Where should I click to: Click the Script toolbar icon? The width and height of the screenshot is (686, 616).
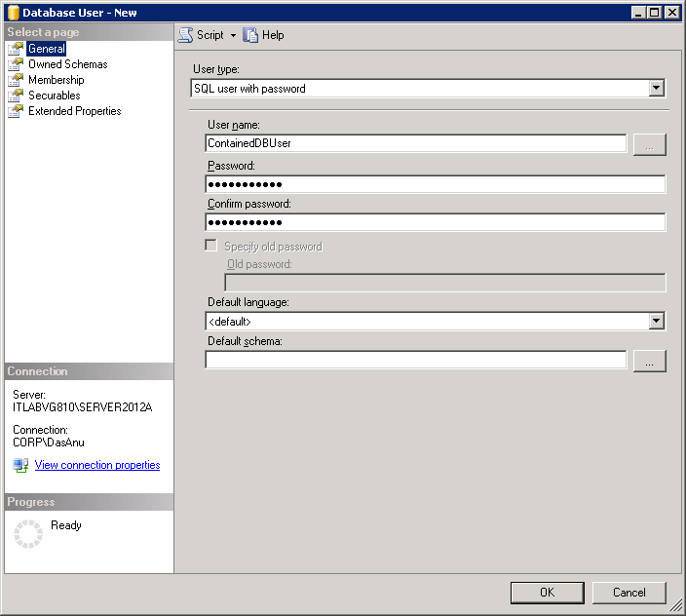pyautogui.click(x=185, y=35)
